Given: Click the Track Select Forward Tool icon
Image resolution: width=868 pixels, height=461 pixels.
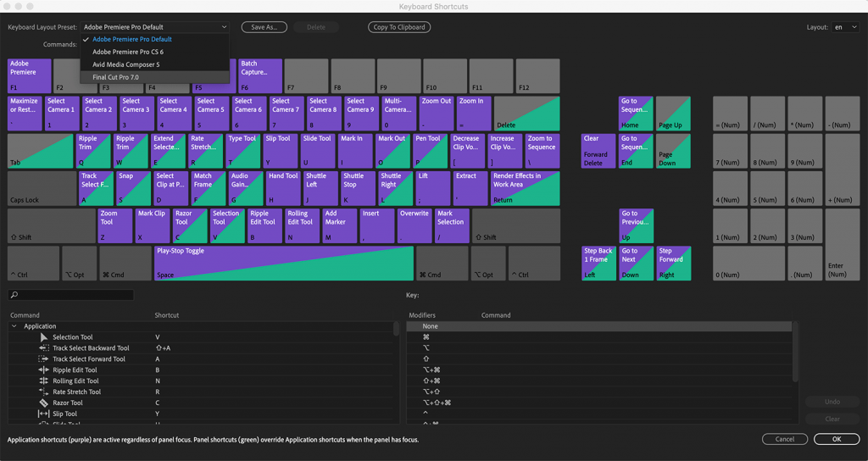Looking at the screenshot, I should click(44, 359).
